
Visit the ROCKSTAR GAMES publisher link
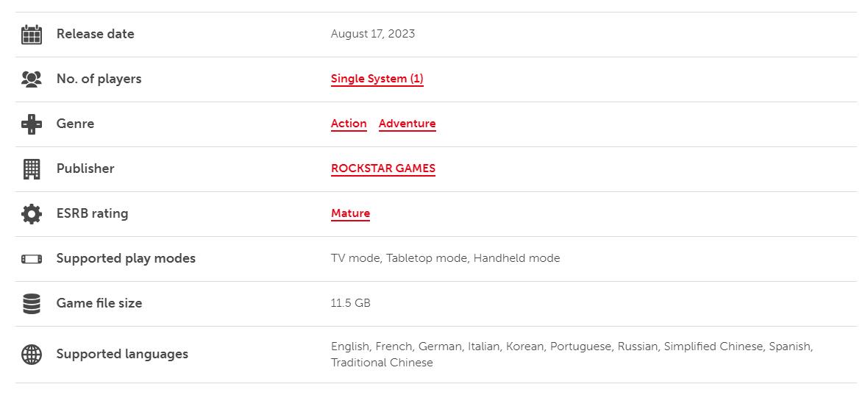tap(383, 168)
